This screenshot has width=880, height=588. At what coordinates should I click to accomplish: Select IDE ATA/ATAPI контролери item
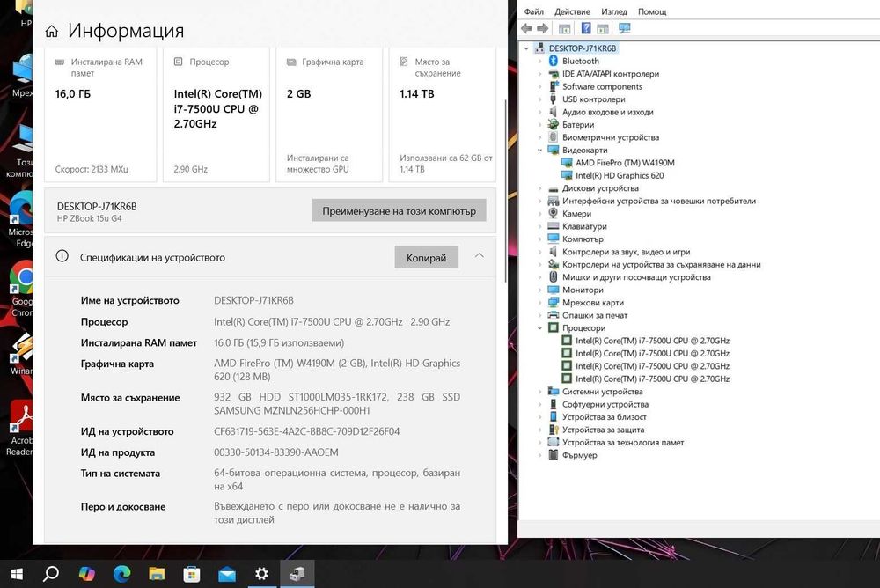[x=611, y=74]
